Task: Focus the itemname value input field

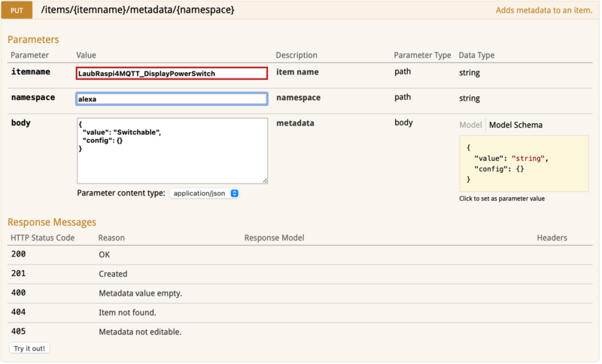Action: pos(172,74)
